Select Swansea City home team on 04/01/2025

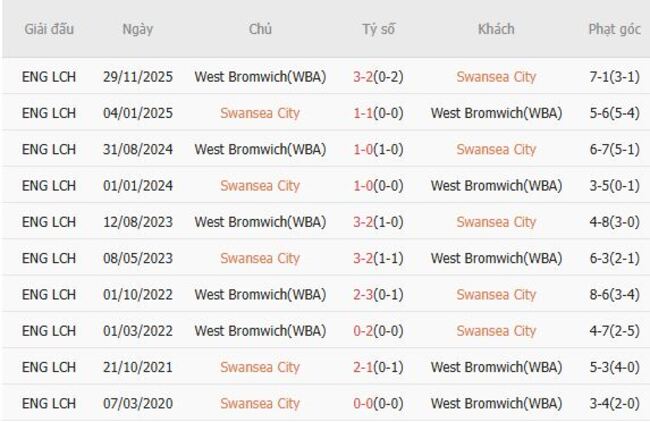[260, 113]
